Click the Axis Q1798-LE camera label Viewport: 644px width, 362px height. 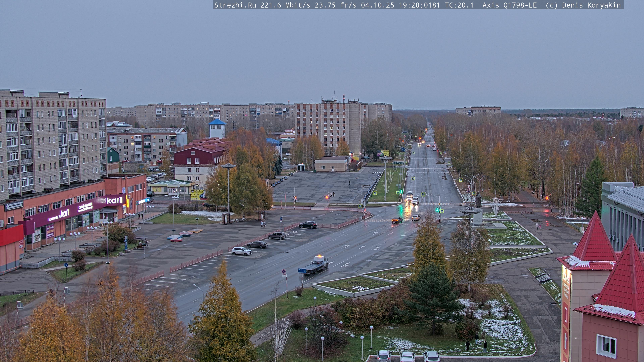click(x=509, y=5)
